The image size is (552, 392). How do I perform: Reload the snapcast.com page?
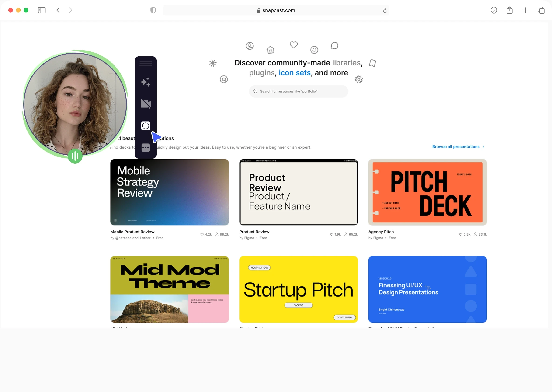point(385,10)
